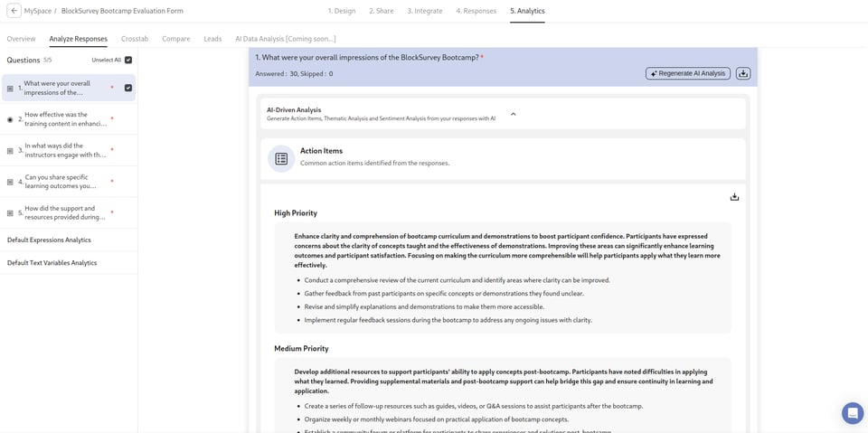Click BlockSurvey Bootcamp Evaluation Form title
This screenshot has width=868, height=433.
coord(122,11)
